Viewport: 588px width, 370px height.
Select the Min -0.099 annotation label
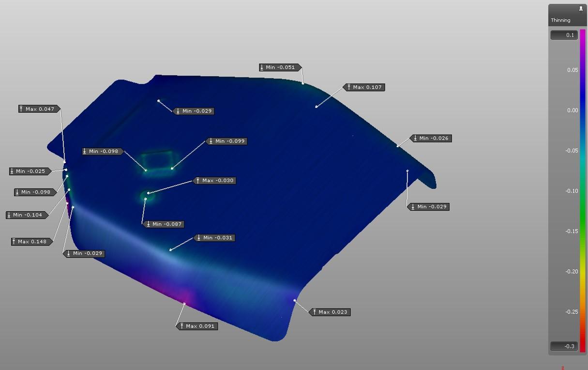click(227, 141)
